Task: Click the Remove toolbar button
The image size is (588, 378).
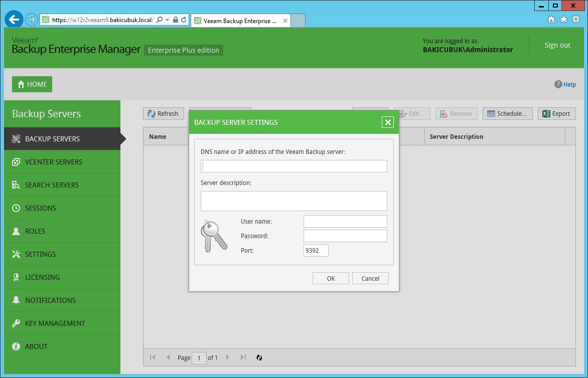Action: click(x=456, y=113)
